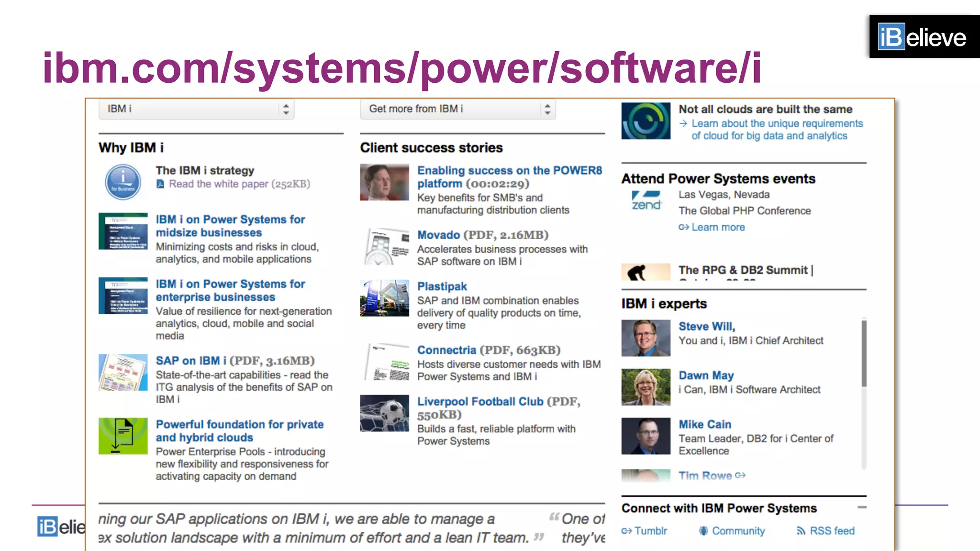
Task: Open Dawn May expert link
Action: pyautogui.click(x=706, y=375)
